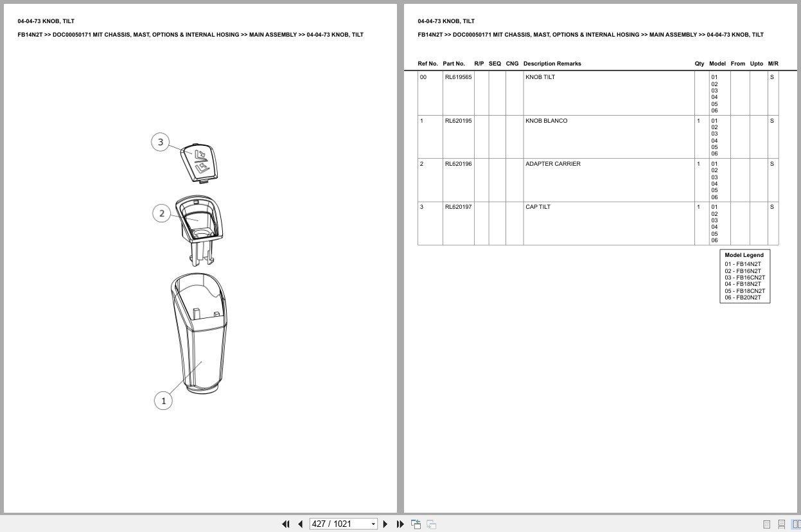Click the Qty column header
Image resolution: width=801 pixels, height=532 pixels.
click(700, 64)
